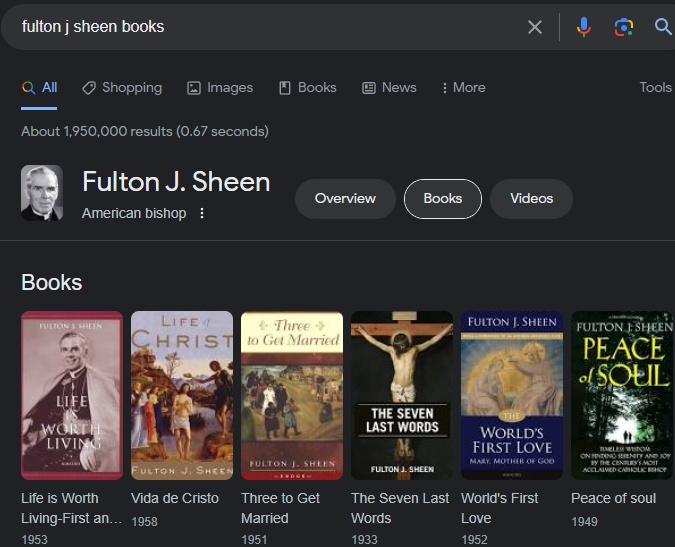
Task: Click the year 1953 under Life is Worth Living
Action: click(x=34, y=540)
